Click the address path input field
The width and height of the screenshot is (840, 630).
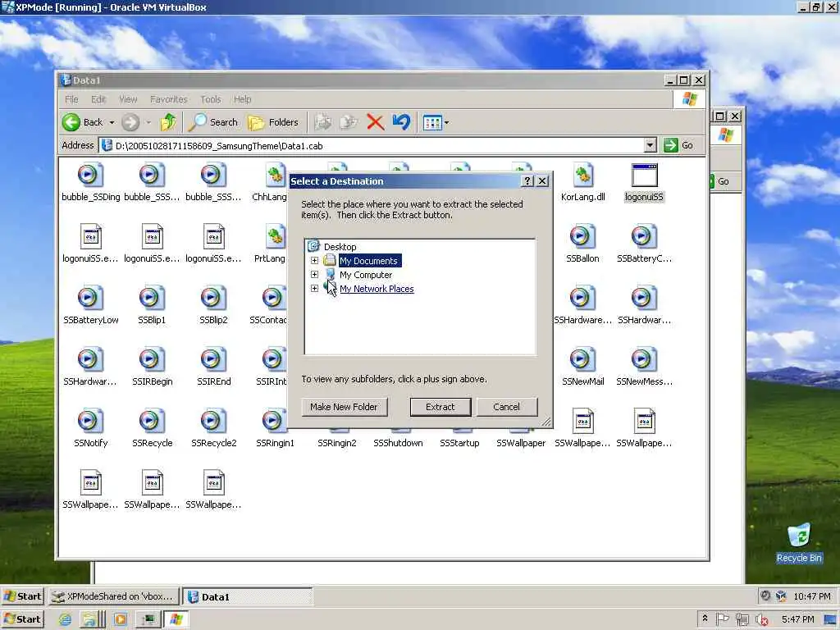(372, 146)
